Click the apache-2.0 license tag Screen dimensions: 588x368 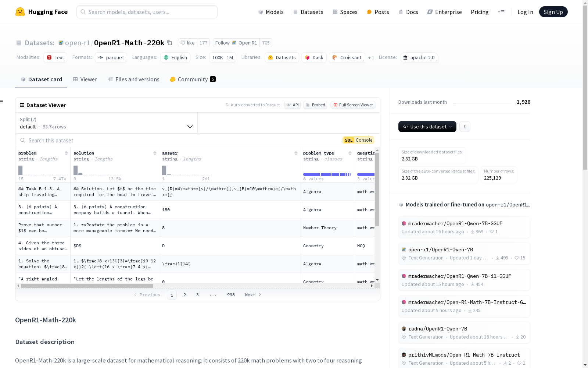click(419, 57)
